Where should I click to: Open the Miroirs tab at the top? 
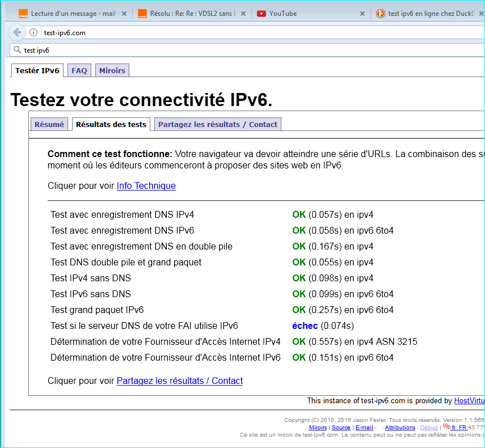pos(111,70)
